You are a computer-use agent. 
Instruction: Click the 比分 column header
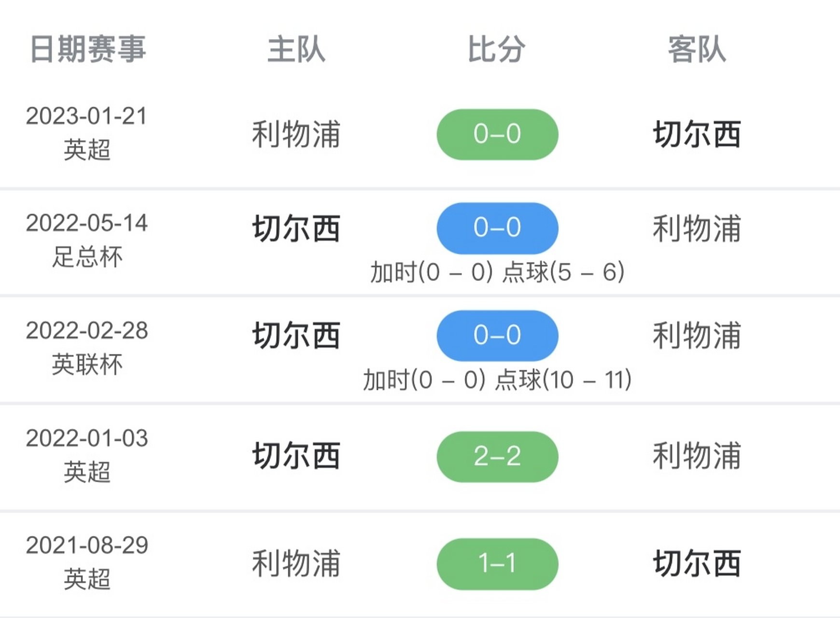[x=496, y=49]
